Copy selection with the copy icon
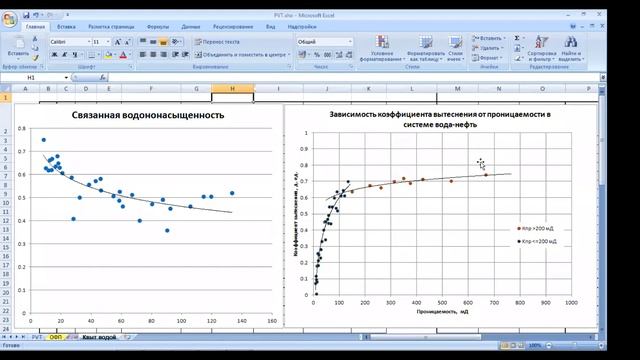This screenshot has width=640, height=360. [x=35, y=48]
